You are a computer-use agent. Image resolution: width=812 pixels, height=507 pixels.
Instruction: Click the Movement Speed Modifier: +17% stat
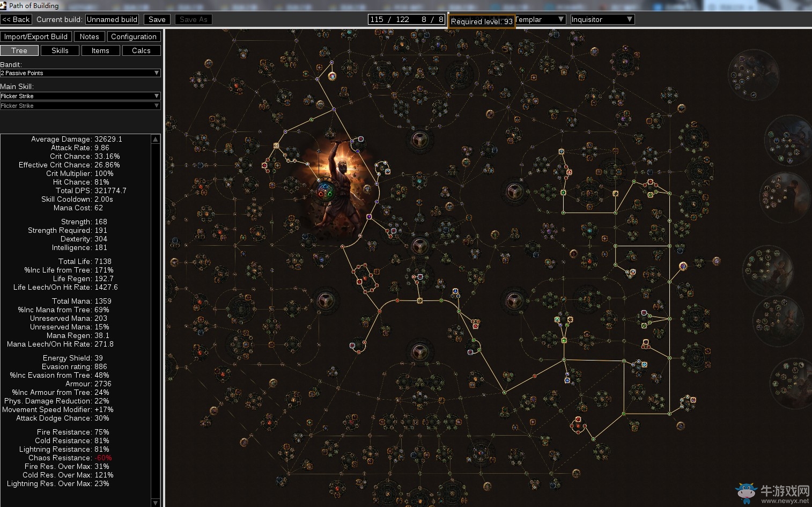(x=58, y=409)
